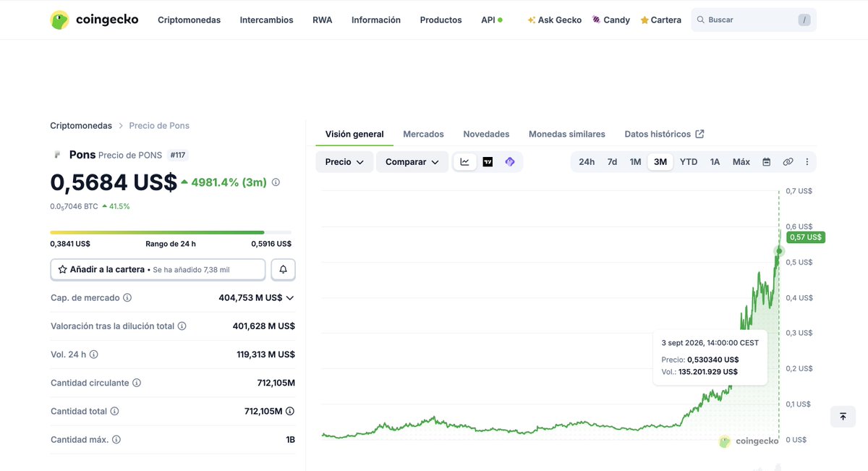This screenshot has width=868, height=471.
Task: Click the 119,313 M US$ volume value
Action: [x=266, y=355]
